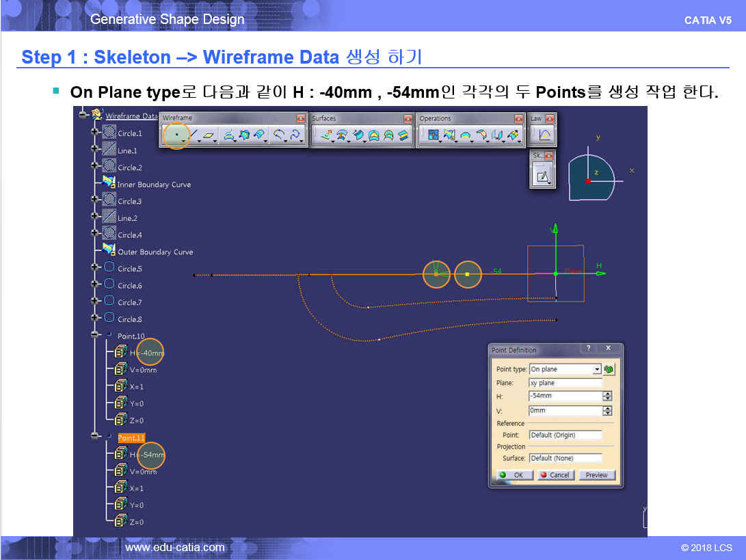
Task: Select the Plane tool in Wireframe toolbar
Action: pyautogui.click(x=209, y=136)
